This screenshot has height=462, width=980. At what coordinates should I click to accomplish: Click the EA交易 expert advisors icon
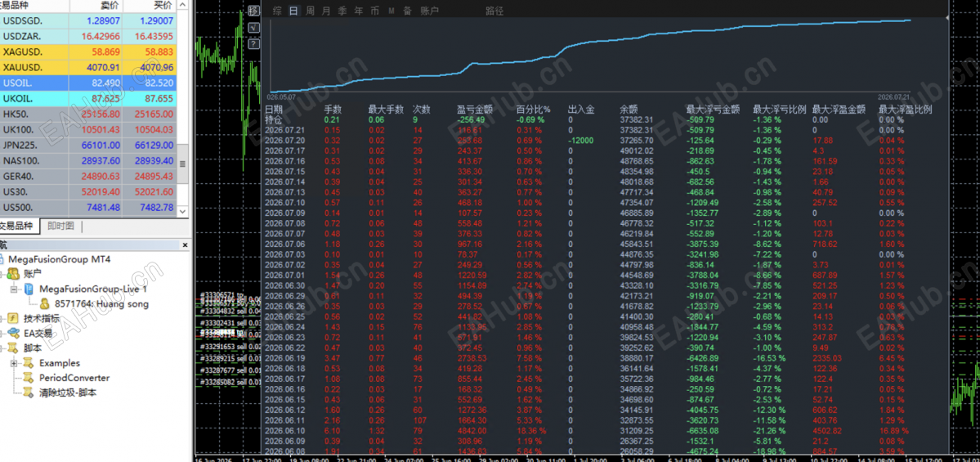(12, 334)
